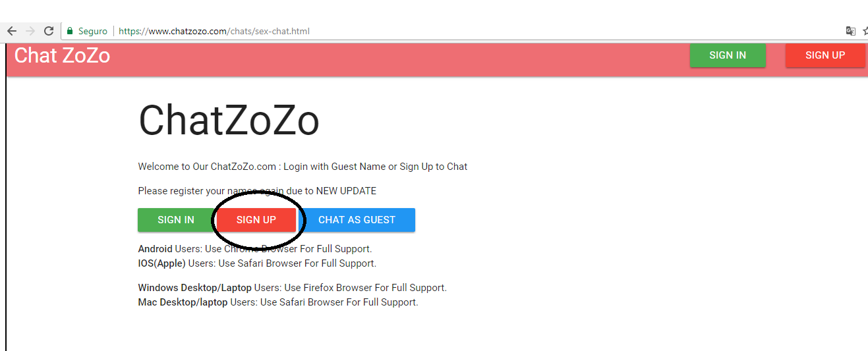This screenshot has height=351, width=868.
Task: Open the Google Translate page icon
Action: tap(851, 31)
